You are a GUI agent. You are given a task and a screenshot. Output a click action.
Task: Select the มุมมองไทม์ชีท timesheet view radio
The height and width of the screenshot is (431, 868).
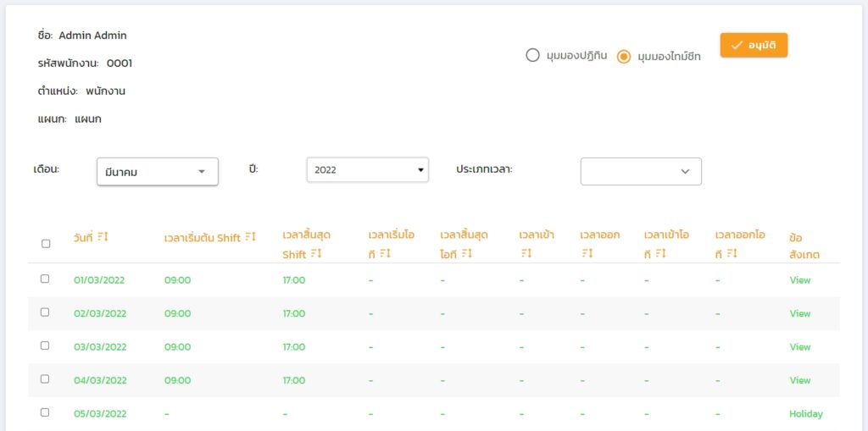(x=624, y=57)
